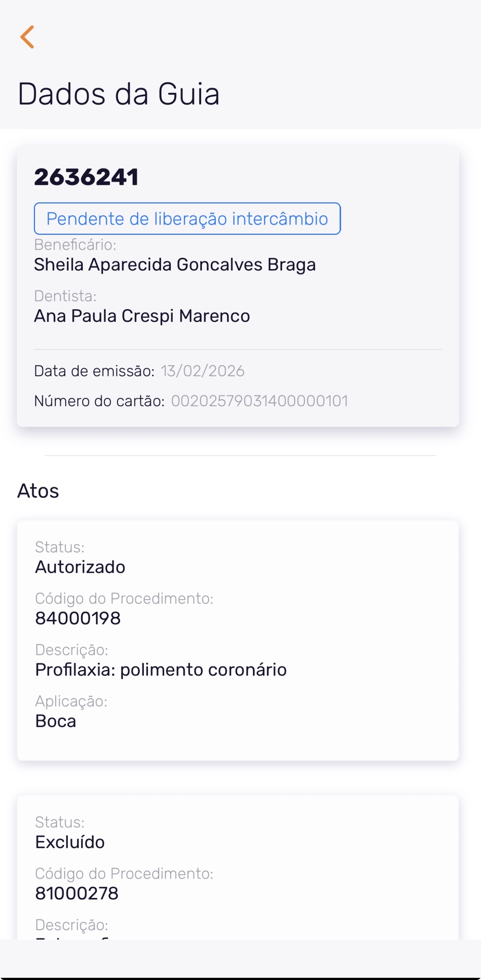
Task: Tap the 'Boca' application value
Action: coord(55,721)
